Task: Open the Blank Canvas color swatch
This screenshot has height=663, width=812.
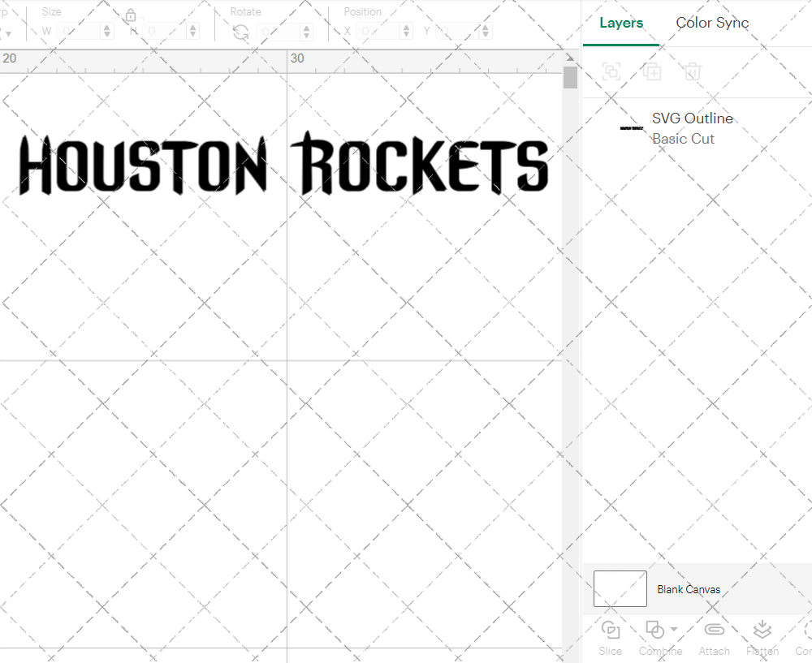Action: pyautogui.click(x=620, y=589)
